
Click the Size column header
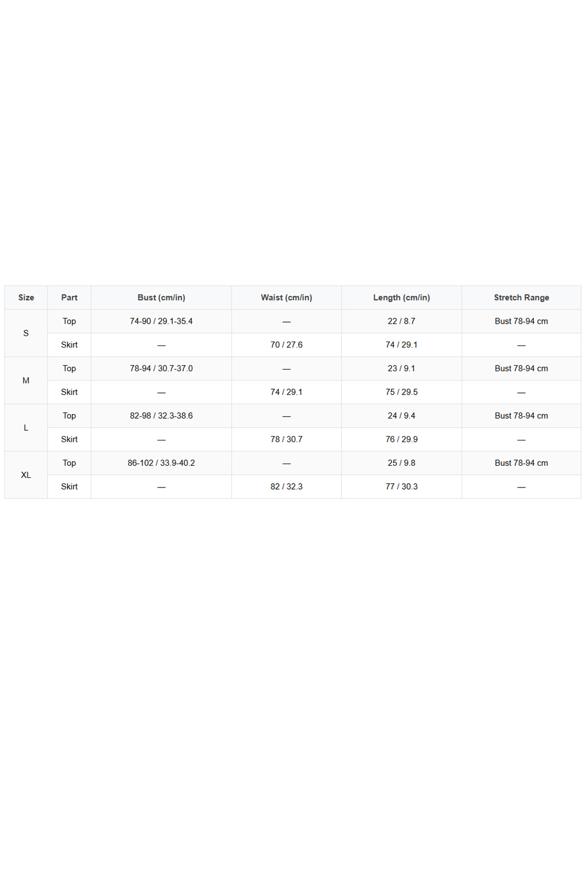pos(26,298)
